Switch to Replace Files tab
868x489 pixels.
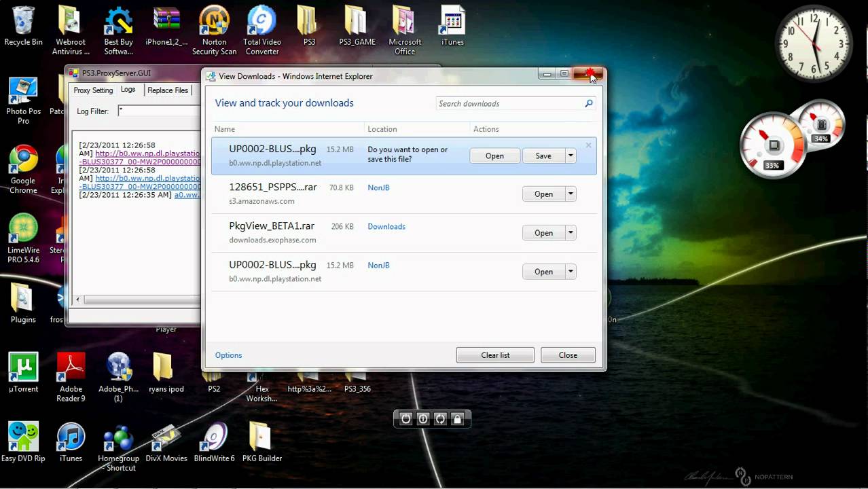pos(168,90)
